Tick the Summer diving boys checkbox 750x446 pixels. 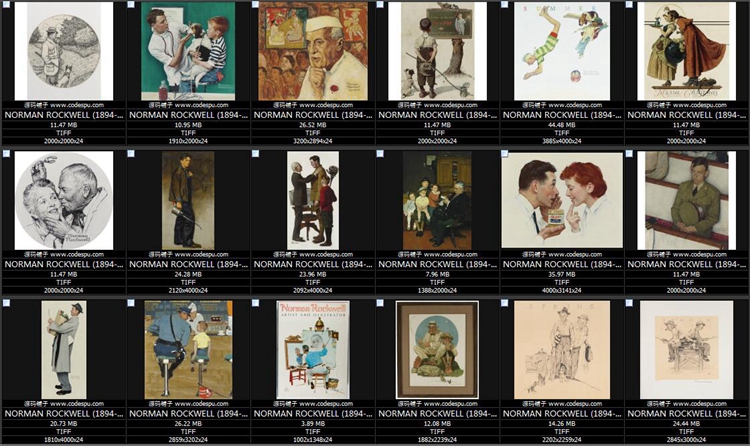point(505,4)
